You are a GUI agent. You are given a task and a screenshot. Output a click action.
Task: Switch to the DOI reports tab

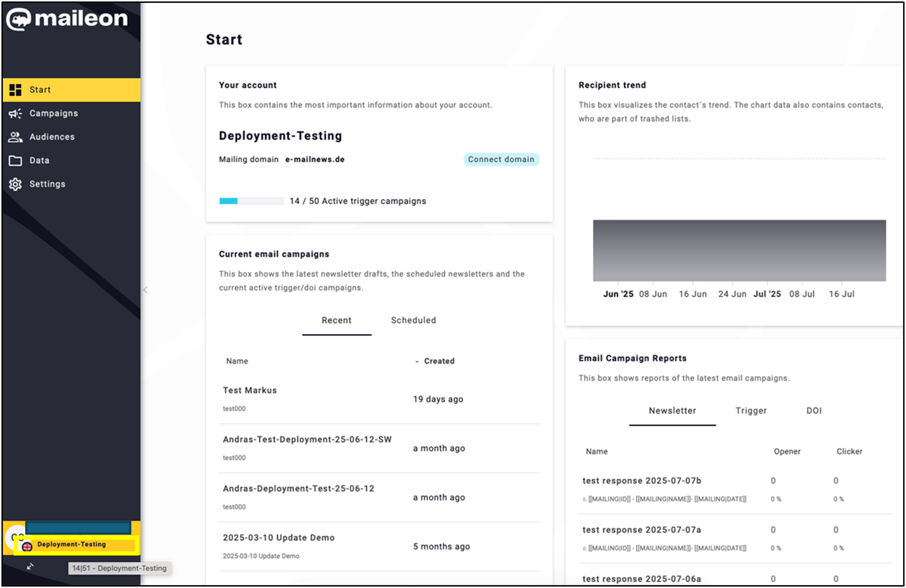[x=814, y=410]
